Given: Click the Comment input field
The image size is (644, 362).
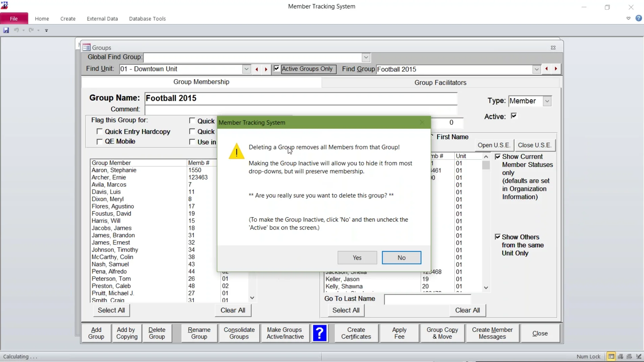Looking at the screenshot, I should pyautogui.click(x=301, y=110).
